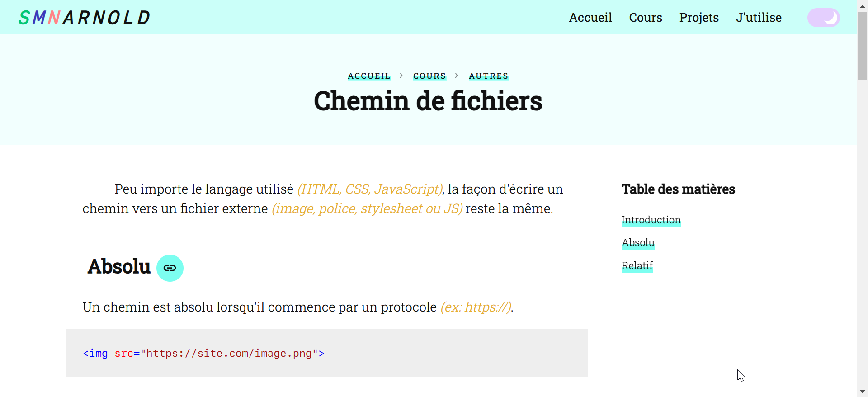Screen dimensions: 868x397
Task: Click the vertical scrollbar thumb
Action: 862,45
